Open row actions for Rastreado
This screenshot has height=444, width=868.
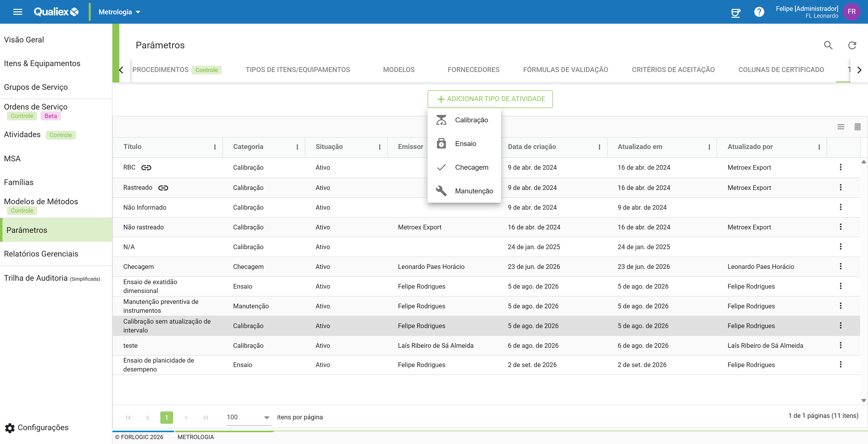coord(840,187)
